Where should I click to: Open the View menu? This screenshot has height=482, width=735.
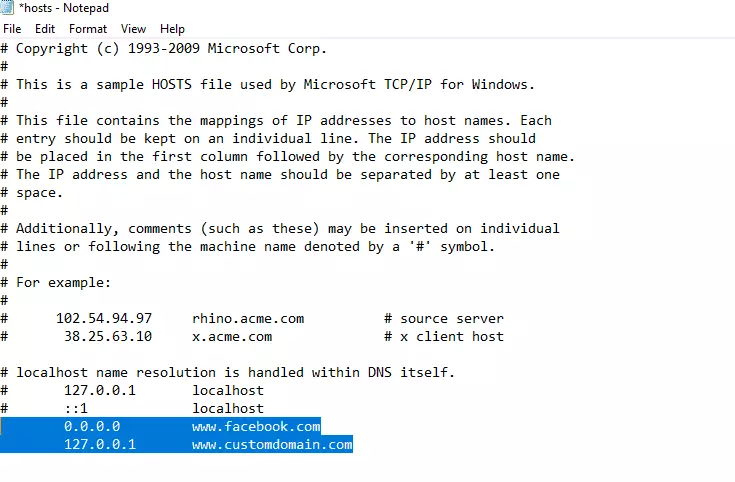[x=134, y=29]
